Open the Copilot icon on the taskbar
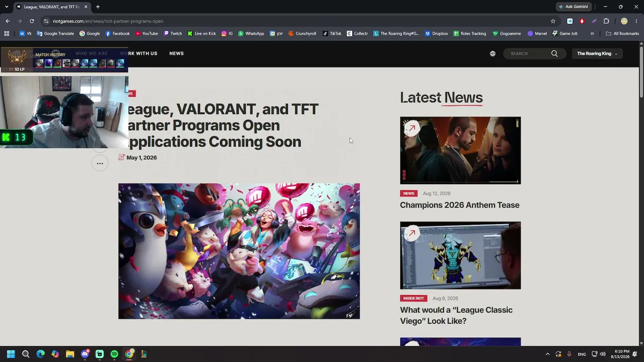This screenshot has width=644, height=362. [x=55, y=354]
